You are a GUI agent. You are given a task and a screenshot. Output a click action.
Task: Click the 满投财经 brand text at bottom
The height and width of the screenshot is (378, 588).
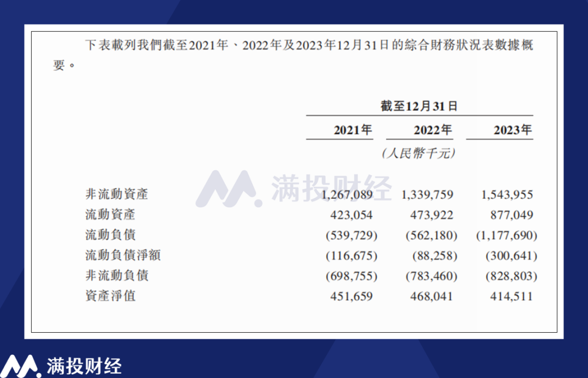[84, 365]
